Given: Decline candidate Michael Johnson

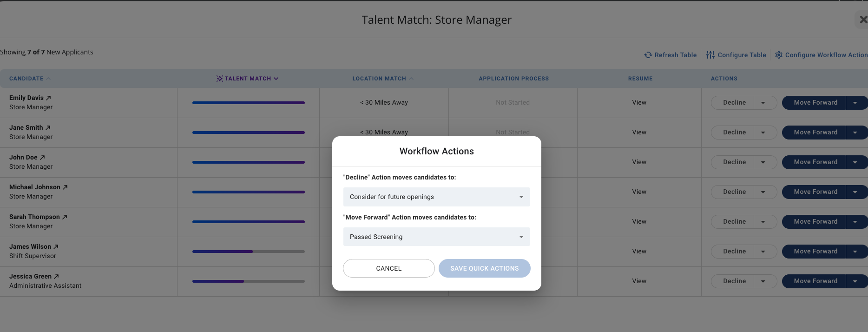Looking at the screenshot, I should point(733,192).
